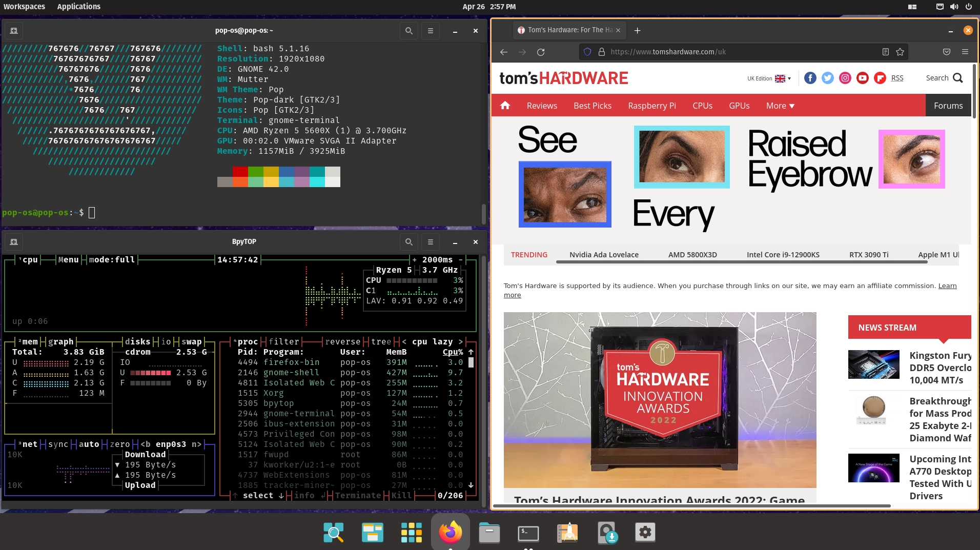Image resolution: width=980 pixels, height=550 pixels.
Task: Open Menu in the bpytop cpu box
Action: pos(68,260)
